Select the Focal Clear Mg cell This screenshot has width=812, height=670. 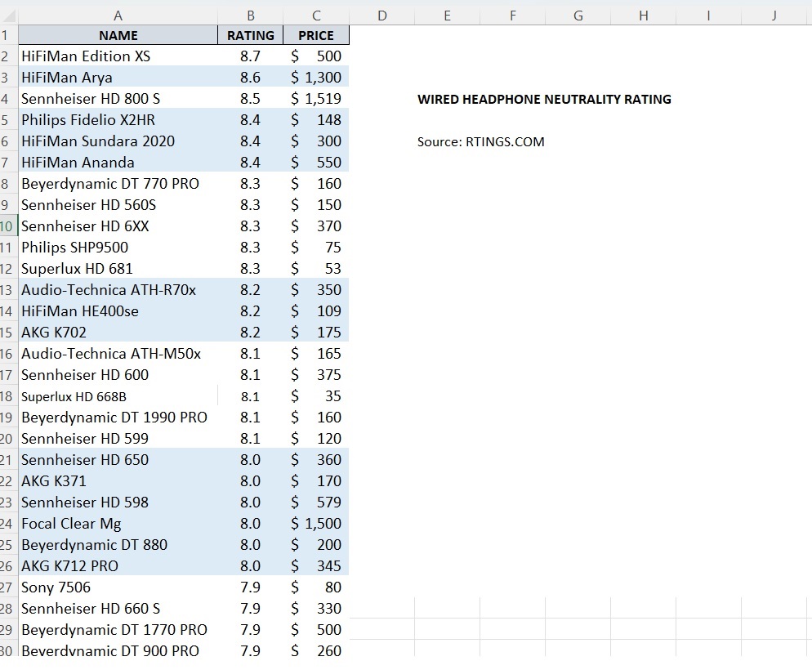click(118, 523)
